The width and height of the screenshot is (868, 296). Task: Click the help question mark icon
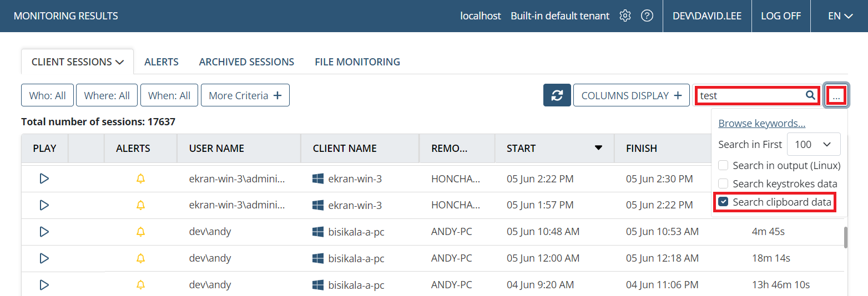647,16
